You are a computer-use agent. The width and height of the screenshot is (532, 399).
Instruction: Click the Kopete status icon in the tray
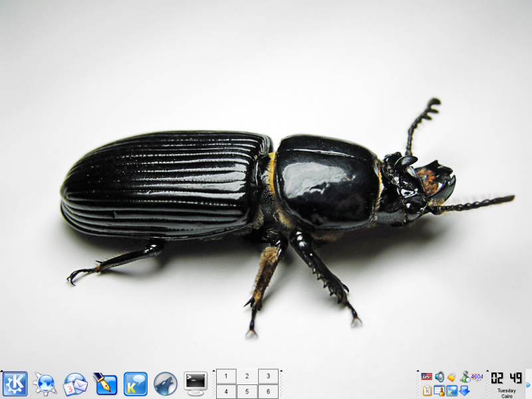click(452, 390)
